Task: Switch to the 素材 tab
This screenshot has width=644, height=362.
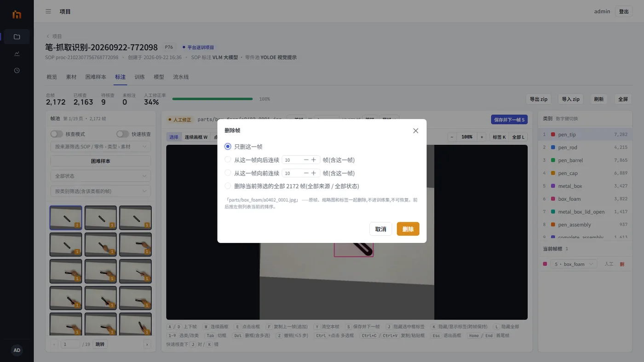Action: pos(71,77)
